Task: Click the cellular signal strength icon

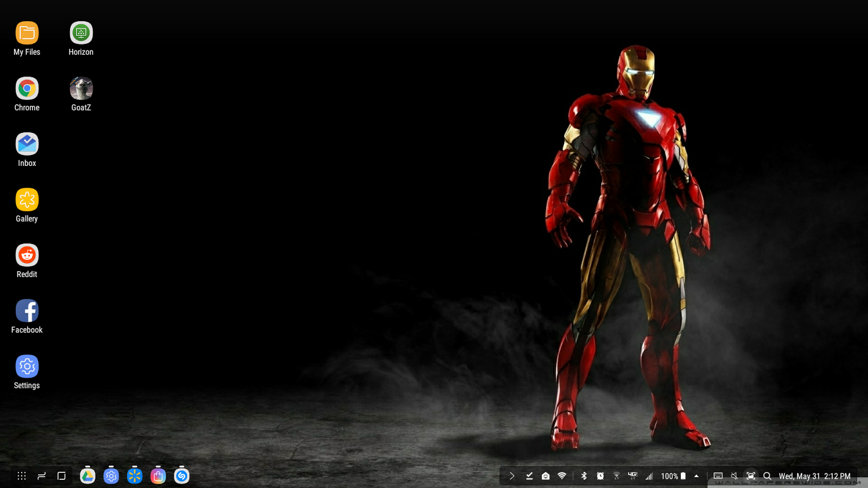Action: [x=649, y=476]
